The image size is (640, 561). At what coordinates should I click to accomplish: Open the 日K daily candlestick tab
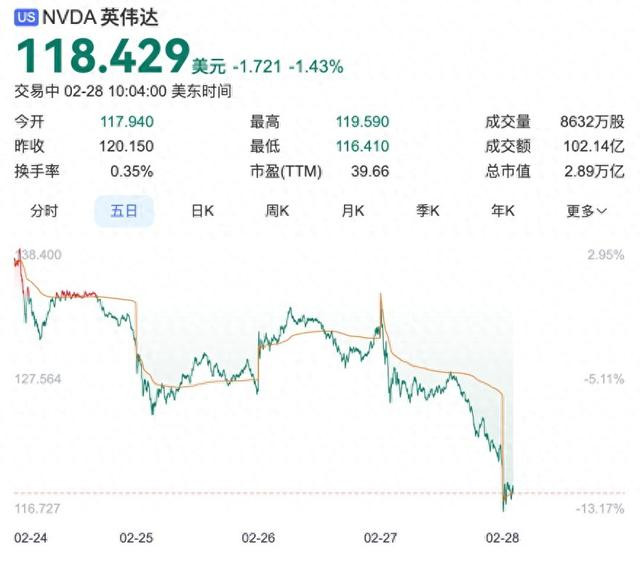coord(202,211)
